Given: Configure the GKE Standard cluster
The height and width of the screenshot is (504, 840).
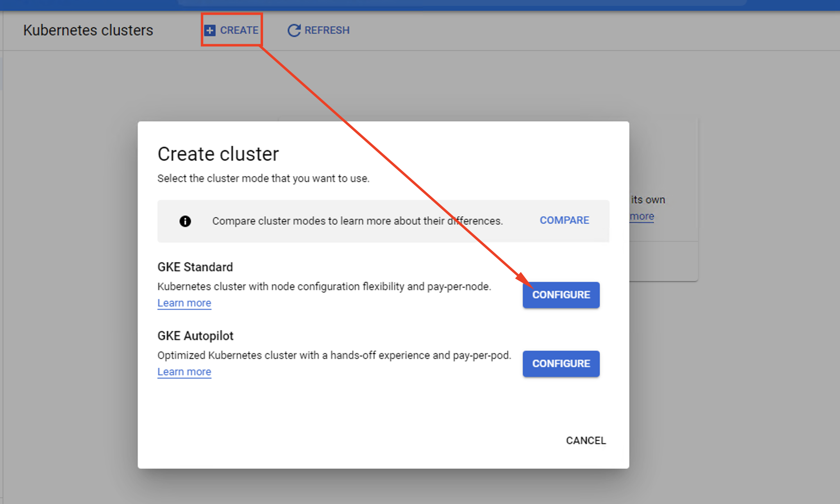Looking at the screenshot, I should point(561,295).
